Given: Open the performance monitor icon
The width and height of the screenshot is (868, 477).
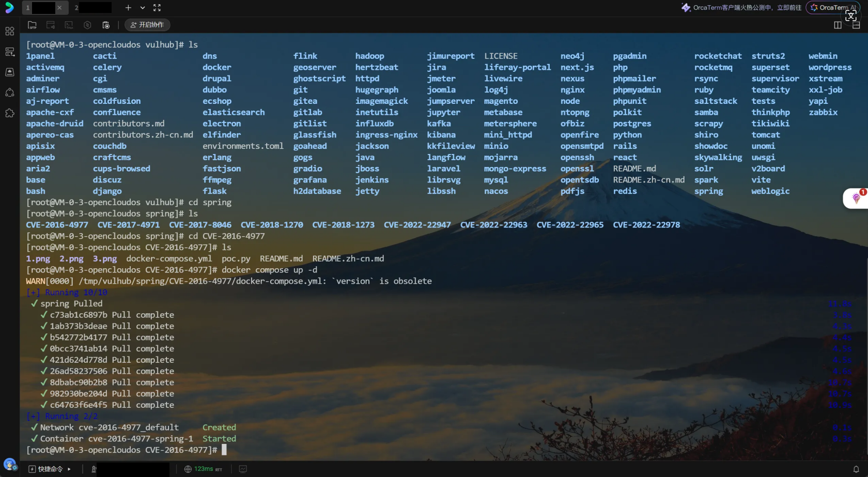Looking at the screenshot, I should coord(243,469).
